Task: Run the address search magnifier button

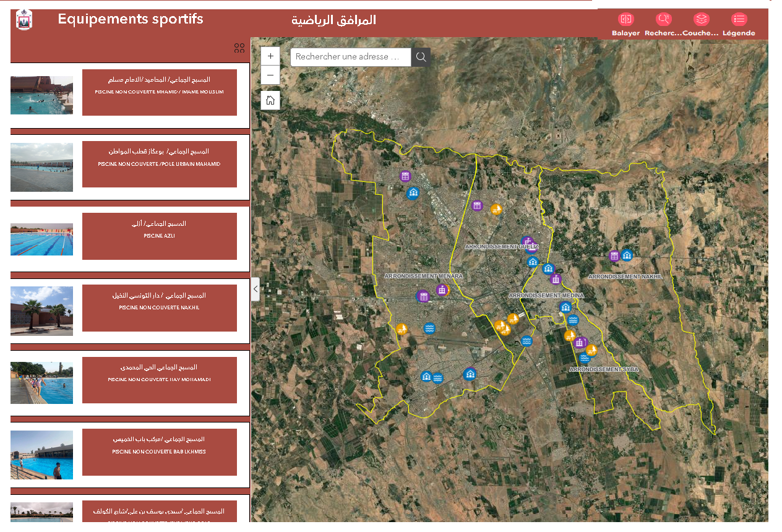Action: (421, 57)
